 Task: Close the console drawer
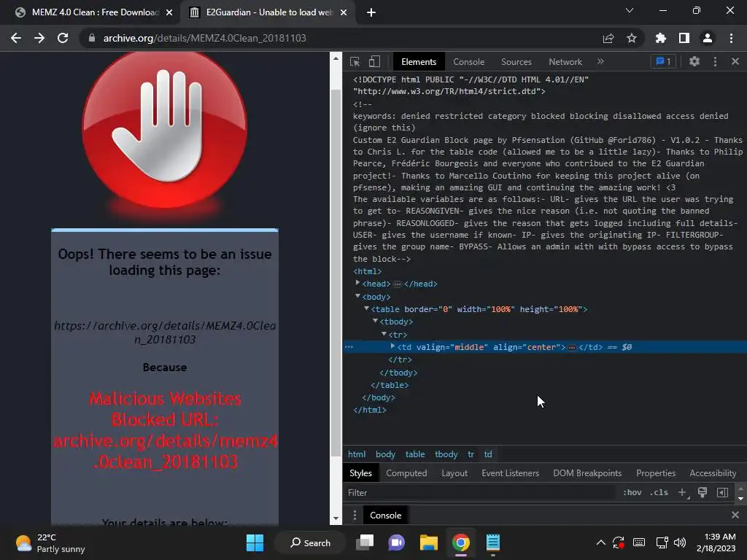click(735, 515)
